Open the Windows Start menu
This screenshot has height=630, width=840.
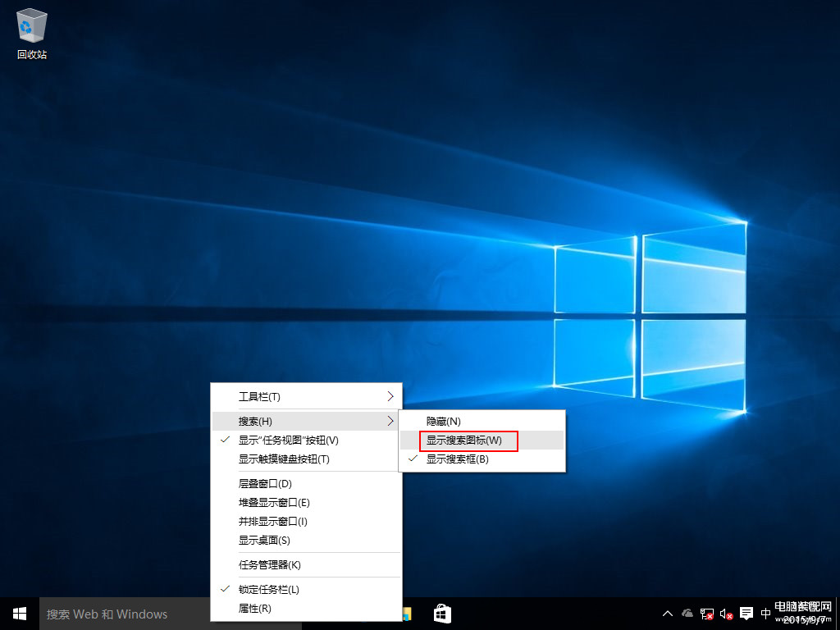20,614
